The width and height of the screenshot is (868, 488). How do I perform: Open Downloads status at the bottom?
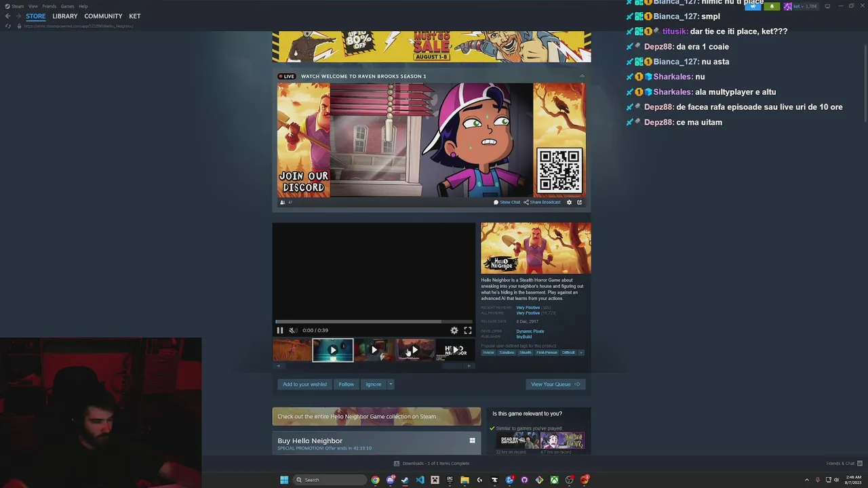(x=431, y=464)
